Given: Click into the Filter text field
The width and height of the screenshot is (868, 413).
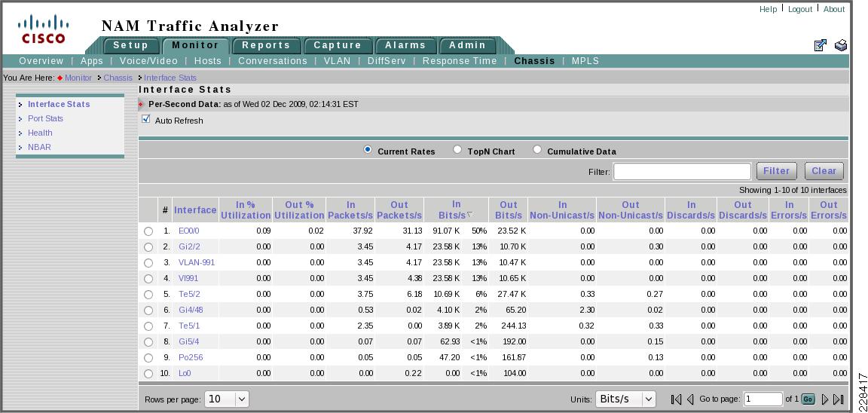Looking at the screenshot, I should click(682, 172).
